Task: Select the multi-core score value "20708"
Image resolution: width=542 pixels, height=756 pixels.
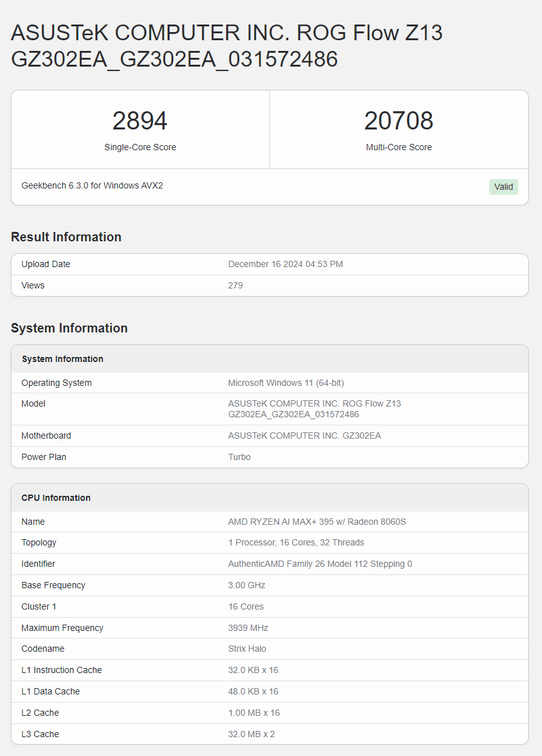Action: click(x=399, y=121)
